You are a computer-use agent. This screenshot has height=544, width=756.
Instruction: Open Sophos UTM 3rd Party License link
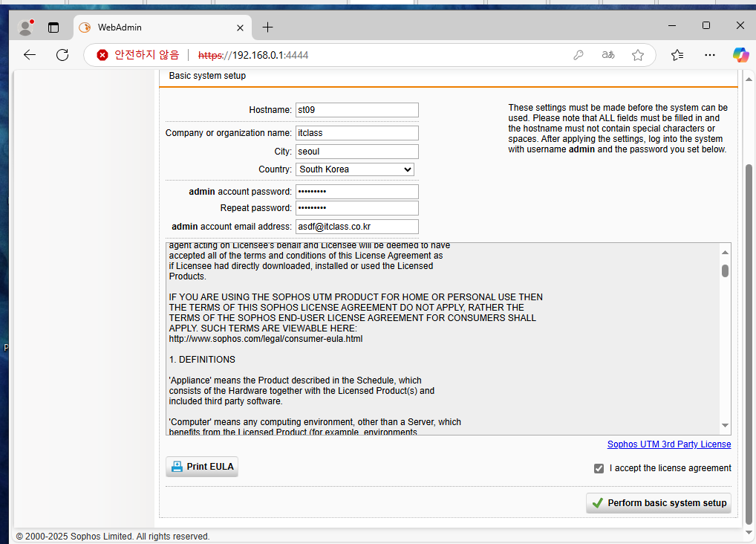[668, 444]
